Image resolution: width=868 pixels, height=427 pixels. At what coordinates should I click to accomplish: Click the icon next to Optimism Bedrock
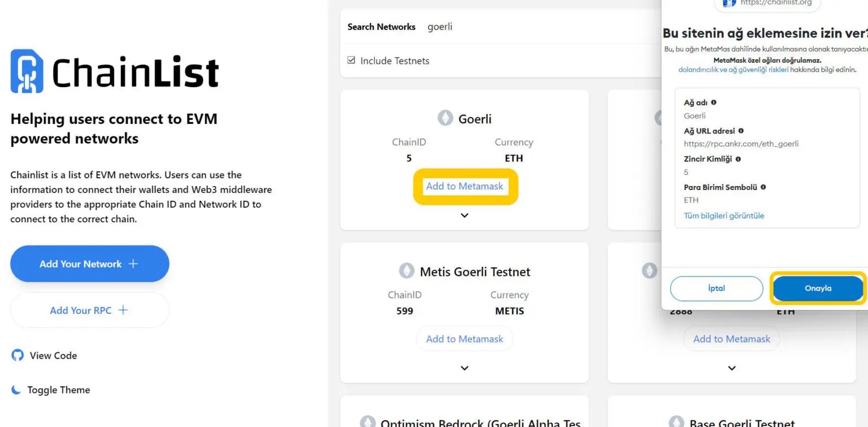click(368, 422)
